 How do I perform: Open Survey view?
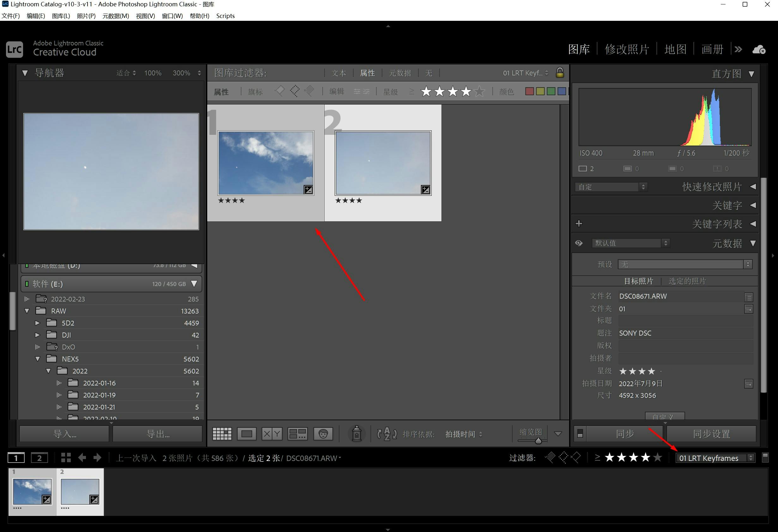tap(298, 434)
